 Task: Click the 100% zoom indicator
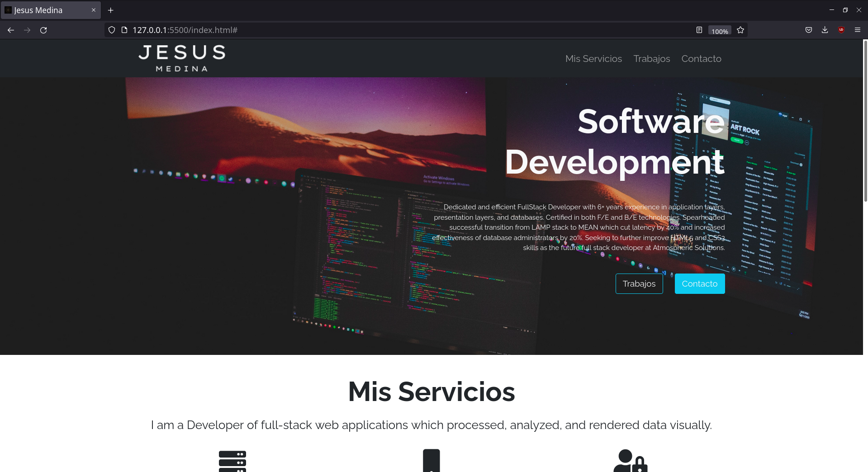(x=719, y=31)
